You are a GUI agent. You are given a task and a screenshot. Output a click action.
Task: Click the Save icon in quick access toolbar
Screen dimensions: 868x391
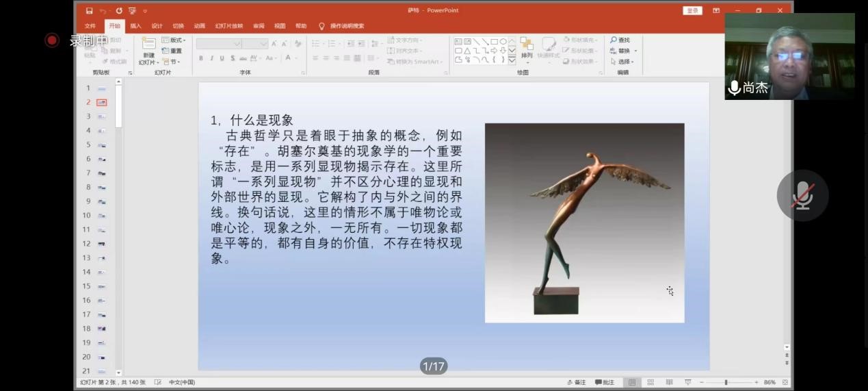coord(90,11)
